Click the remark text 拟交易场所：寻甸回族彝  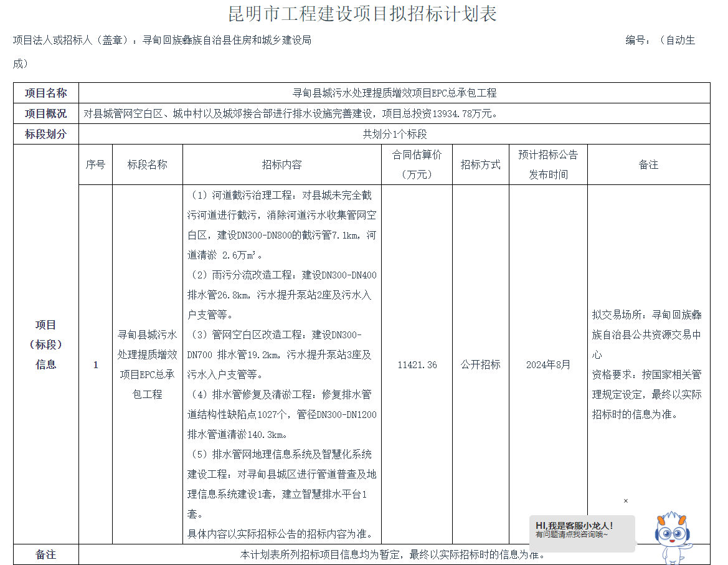pos(647,315)
